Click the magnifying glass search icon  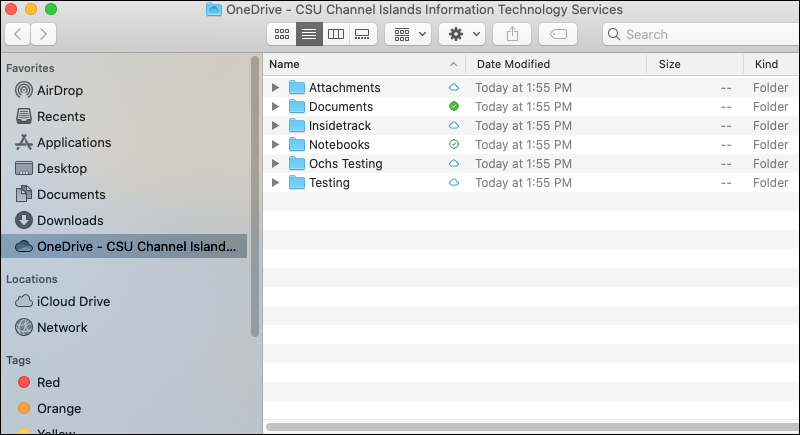pos(614,34)
